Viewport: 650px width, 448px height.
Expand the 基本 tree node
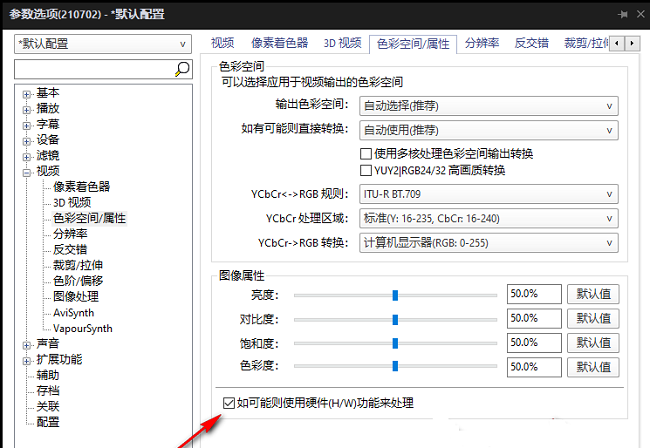click(27, 94)
